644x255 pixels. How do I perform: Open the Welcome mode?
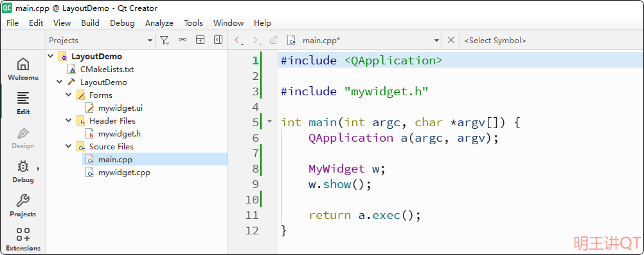tap(23, 69)
